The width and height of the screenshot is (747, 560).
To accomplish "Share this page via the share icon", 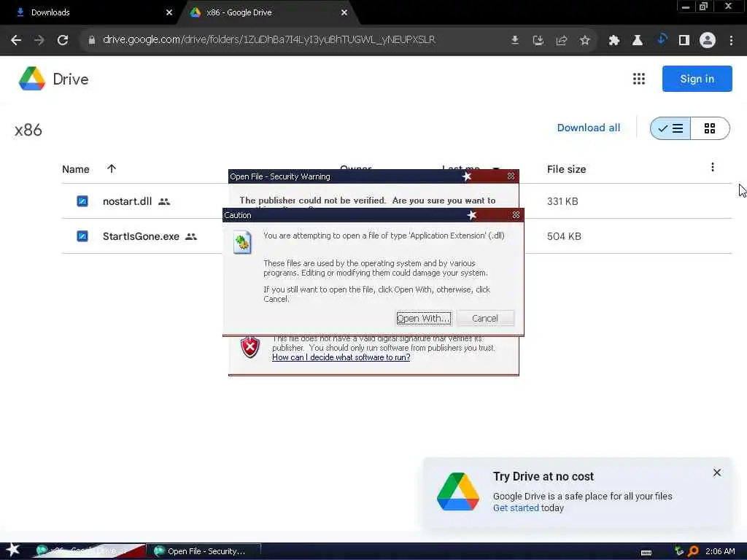I will 562,40.
